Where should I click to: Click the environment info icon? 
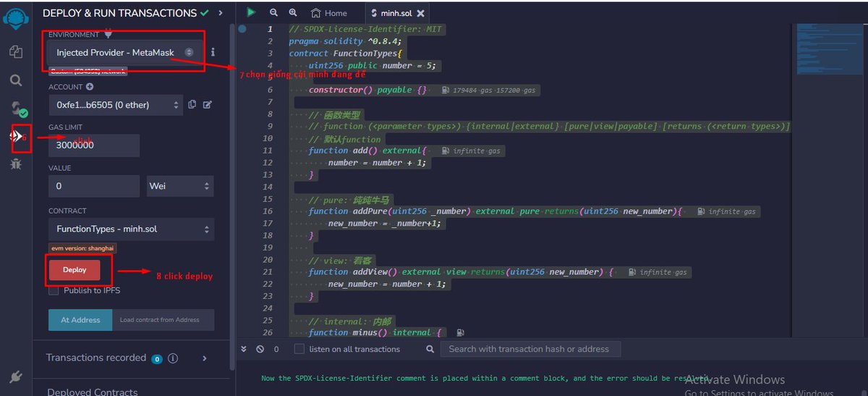click(213, 52)
